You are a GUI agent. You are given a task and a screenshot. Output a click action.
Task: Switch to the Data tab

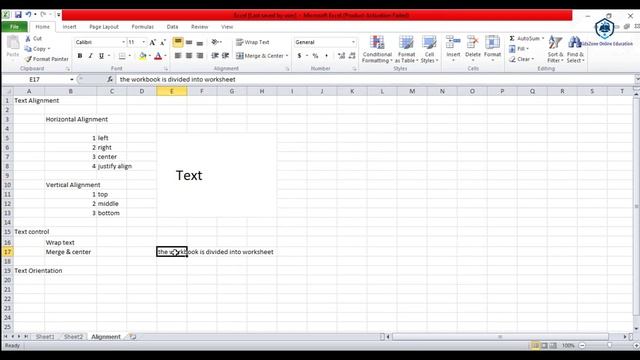coord(172,27)
